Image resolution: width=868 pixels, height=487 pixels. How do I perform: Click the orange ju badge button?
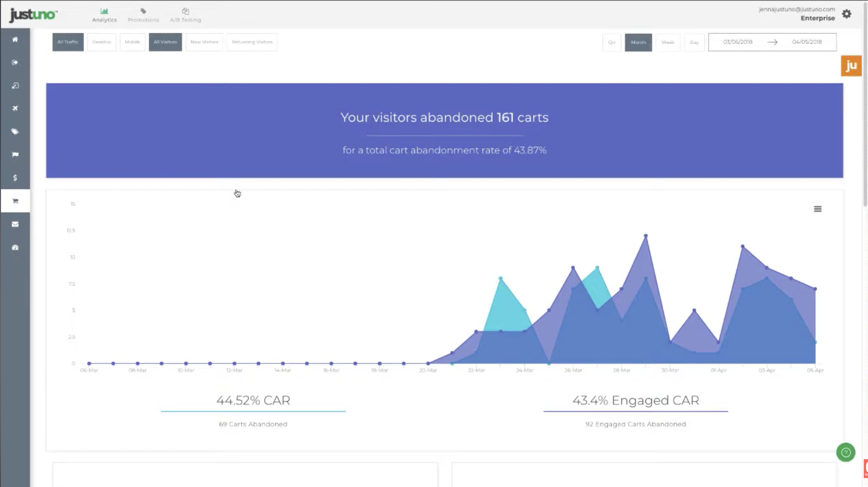(x=851, y=66)
